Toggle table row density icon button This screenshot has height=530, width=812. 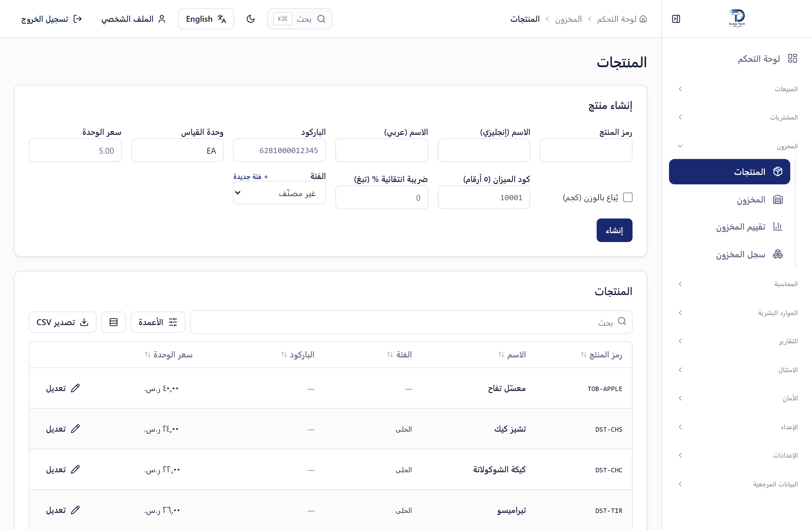[114, 322]
